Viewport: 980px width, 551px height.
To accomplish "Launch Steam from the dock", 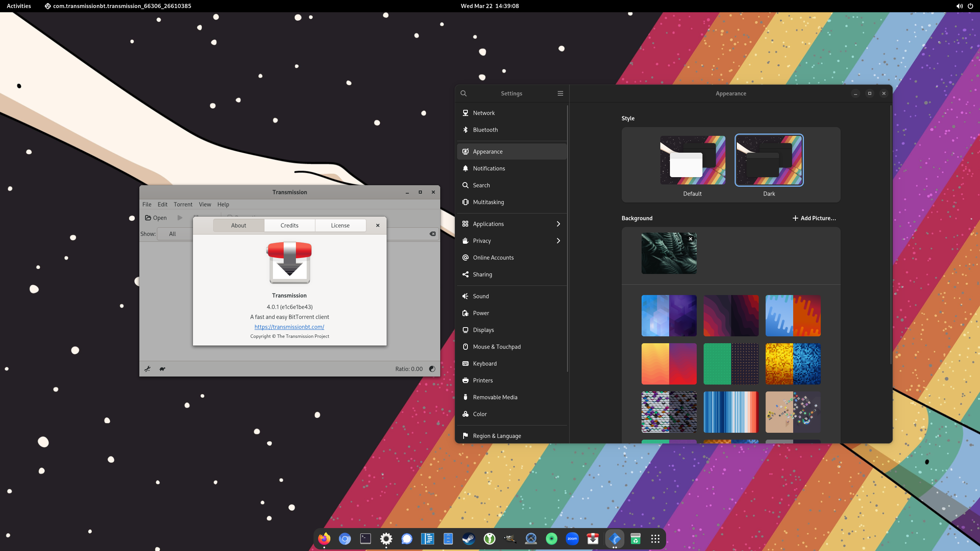I will coord(469,539).
